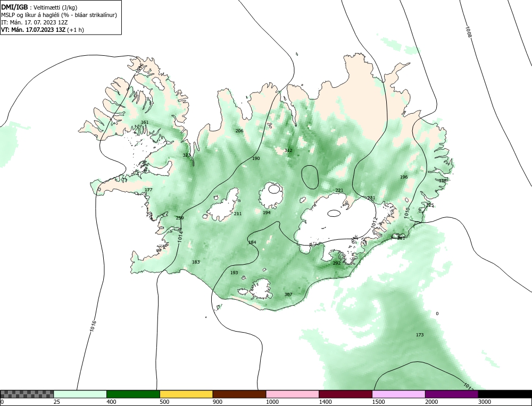
Task: Click the map value 259
Action: (x=180, y=218)
